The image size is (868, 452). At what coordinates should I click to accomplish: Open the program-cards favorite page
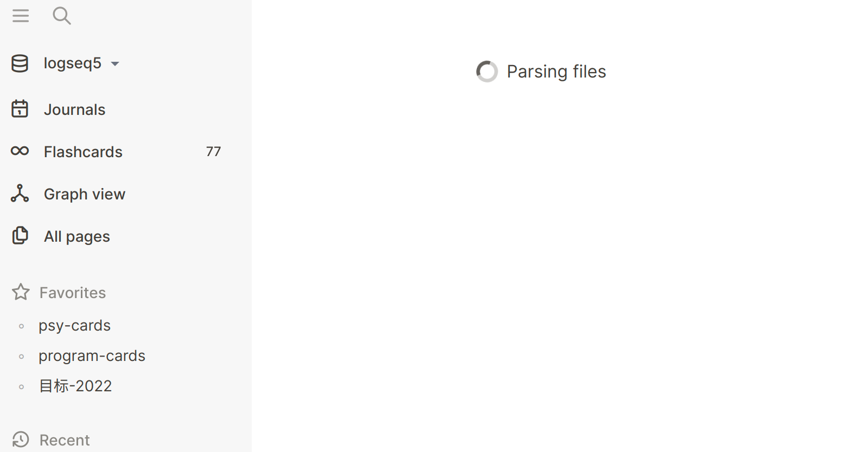pyautogui.click(x=92, y=356)
